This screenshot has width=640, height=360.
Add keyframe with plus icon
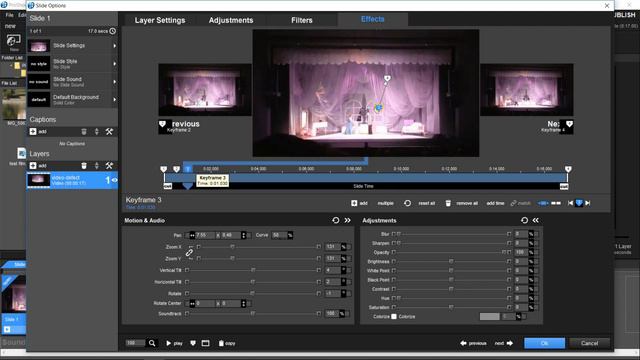point(354,203)
